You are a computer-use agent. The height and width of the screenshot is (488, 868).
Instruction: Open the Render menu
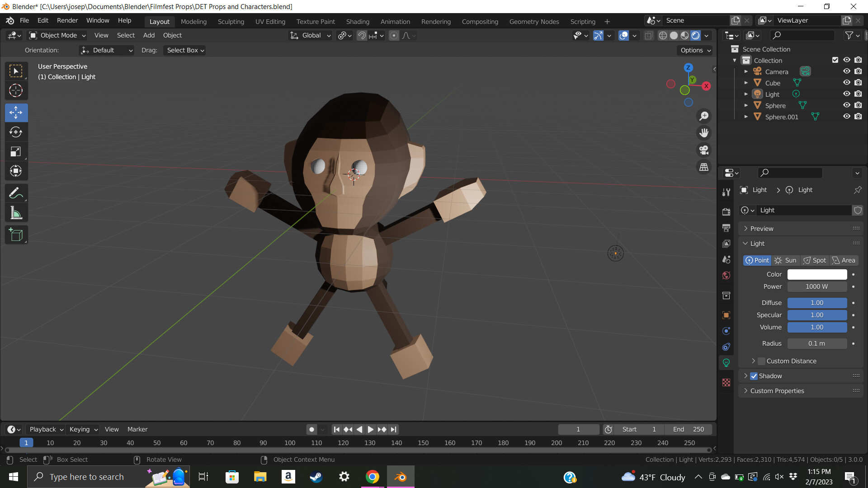[x=67, y=20]
